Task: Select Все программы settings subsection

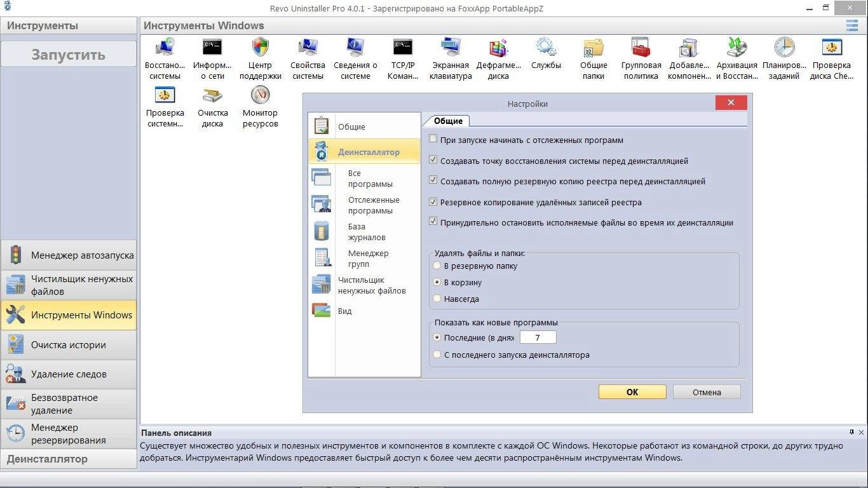Action: [x=363, y=179]
